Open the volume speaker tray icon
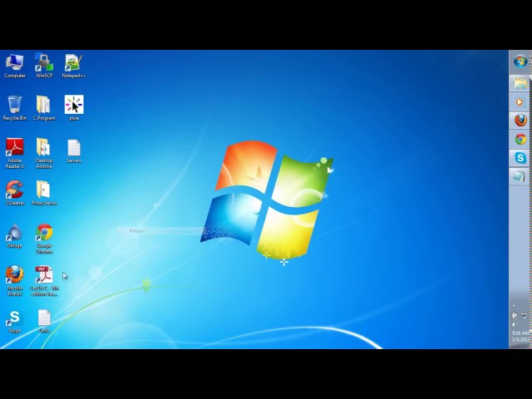This screenshot has width=532, height=399. 515,324
